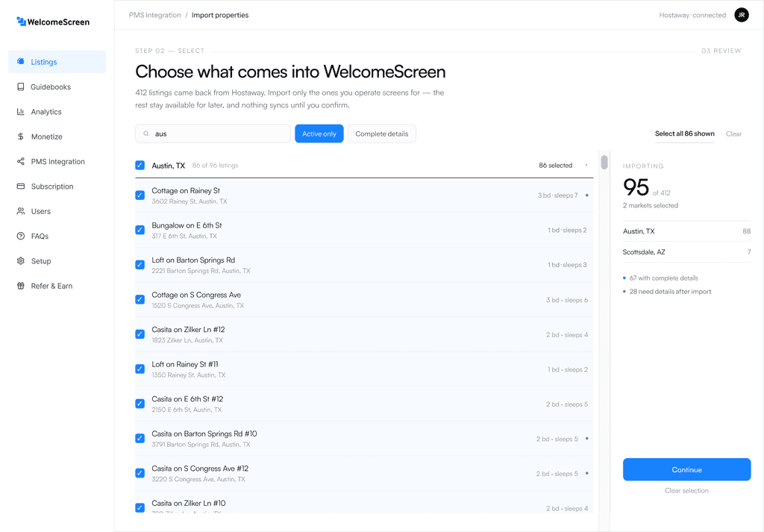Collapse the Austin, TX group caret
This screenshot has width=764, height=532.
pyautogui.click(x=586, y=165)
